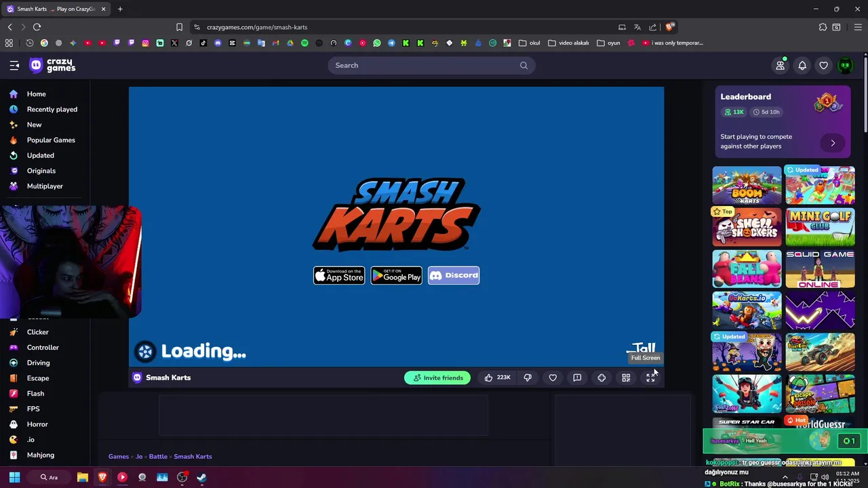Open Escape from Prison thumbnail

pyautogui.click(x=820, y=394)
